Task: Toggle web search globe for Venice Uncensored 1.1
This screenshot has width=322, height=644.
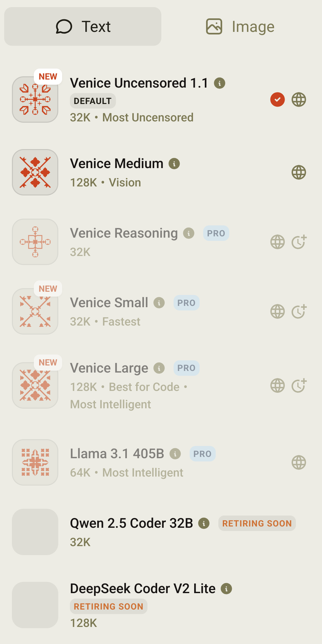Action: pos(299,99)
